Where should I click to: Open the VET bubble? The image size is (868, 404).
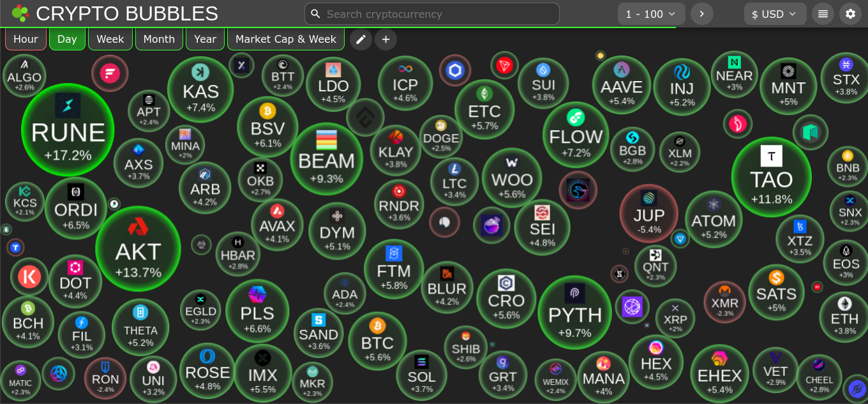[775, 370]
